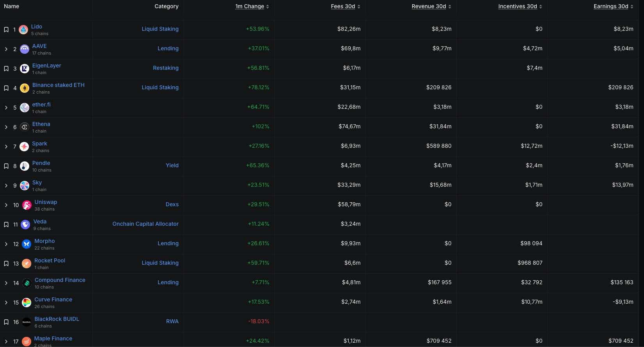
Task: Expand the ether.fi row
Action: [6, 108]
